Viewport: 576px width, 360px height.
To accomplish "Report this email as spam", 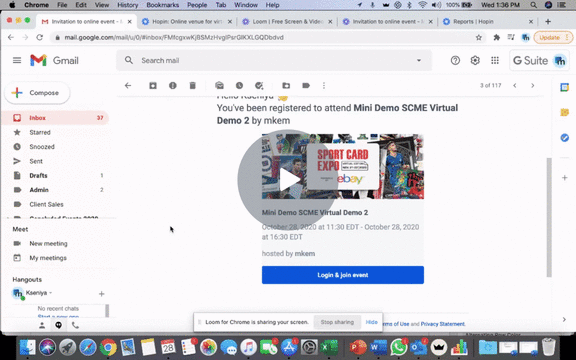I will pyautogui.click(x=173, y=86).
